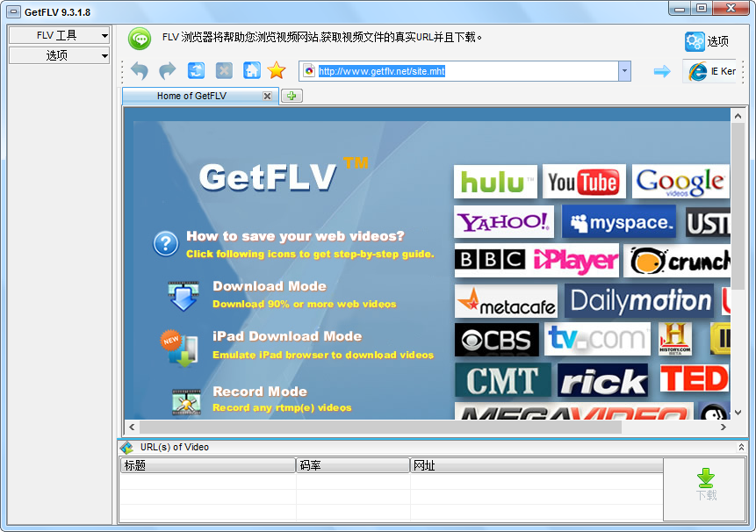
Task: Go to the home page icon
Action: (x=252, y=70)
